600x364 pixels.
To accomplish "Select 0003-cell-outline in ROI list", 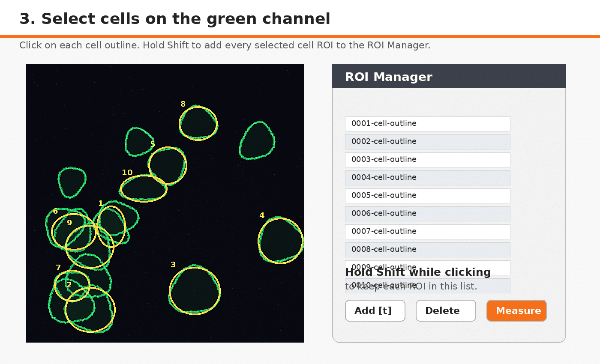I will (x=427, y=160).
